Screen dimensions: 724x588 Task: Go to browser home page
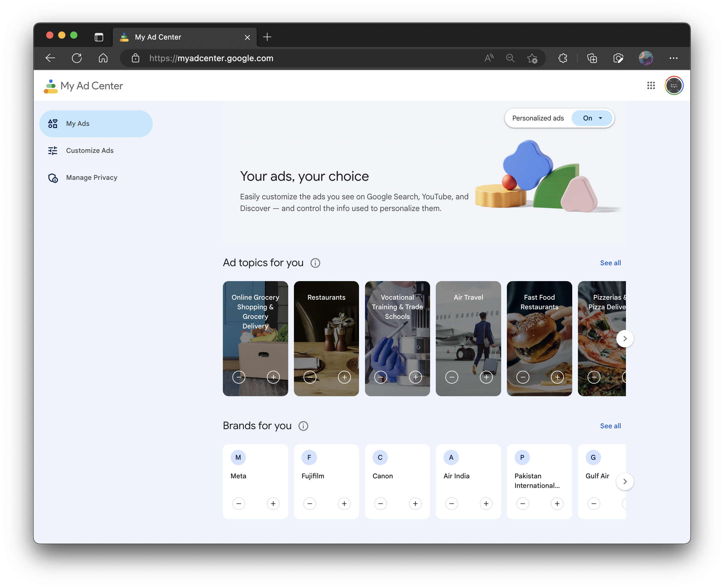(103, 58)
